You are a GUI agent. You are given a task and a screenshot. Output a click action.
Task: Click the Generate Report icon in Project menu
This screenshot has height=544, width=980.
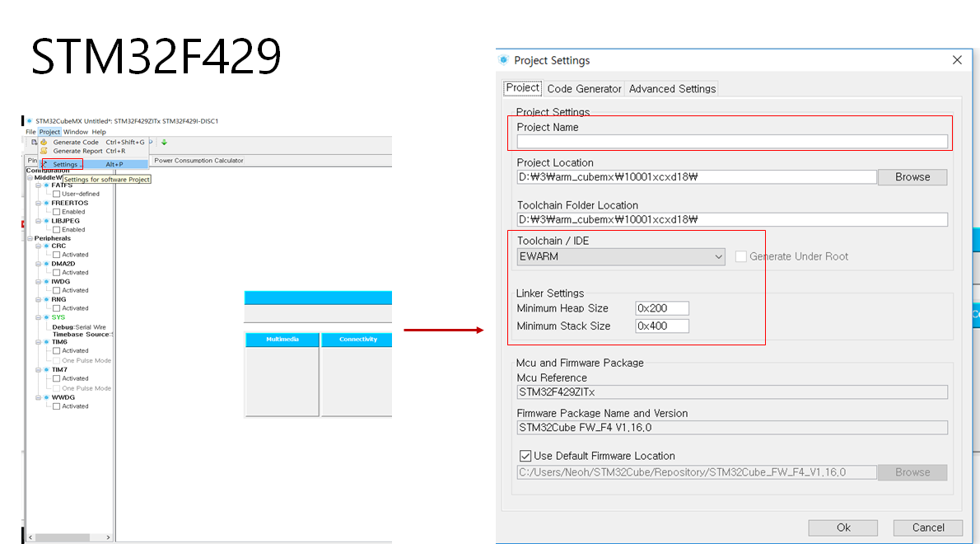coord(44,151)
